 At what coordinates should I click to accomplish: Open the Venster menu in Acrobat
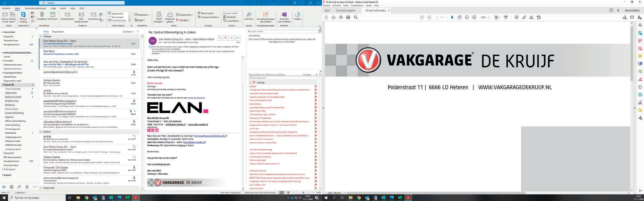[369, 5]
